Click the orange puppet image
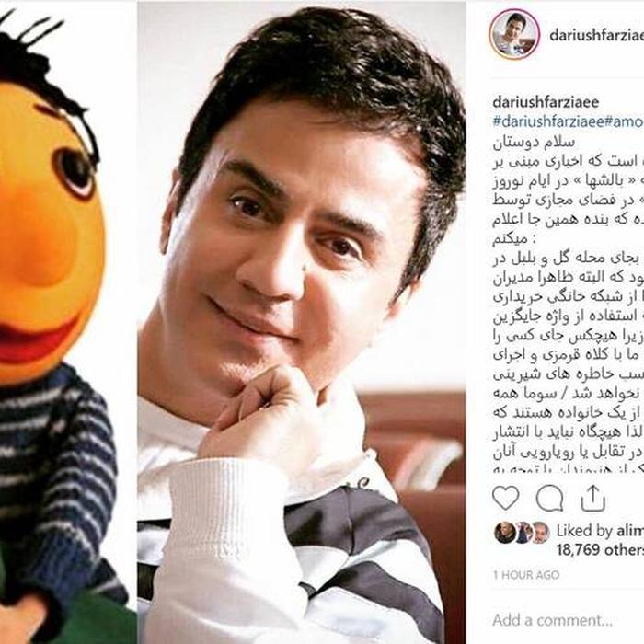The image size is (644, 644). [68, 322]
